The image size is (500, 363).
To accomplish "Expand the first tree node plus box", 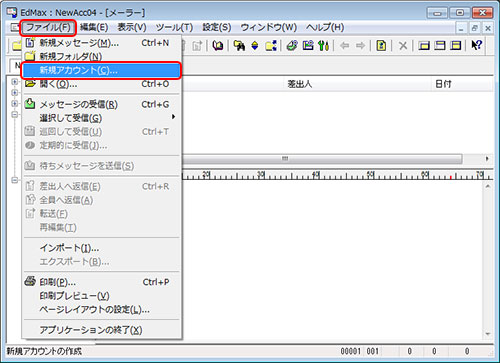I will coord(15,82).
